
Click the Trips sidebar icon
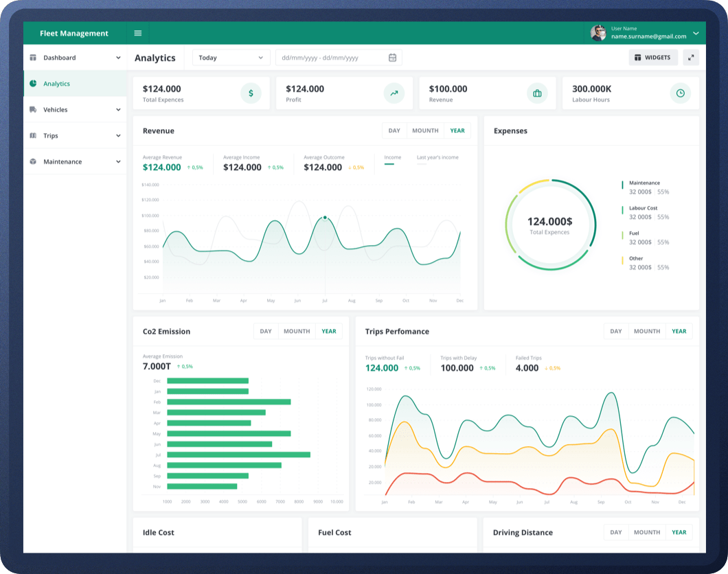click(33, 135)
